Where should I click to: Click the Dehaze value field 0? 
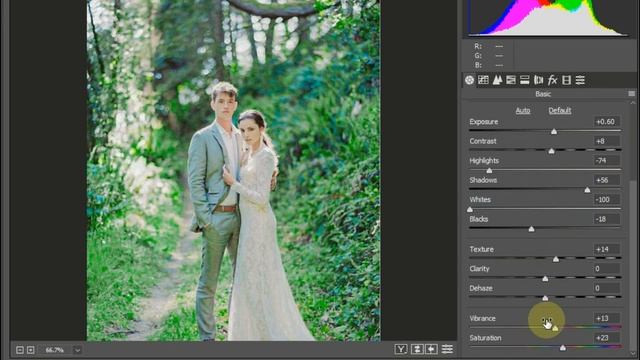click(x=607, y=288)
